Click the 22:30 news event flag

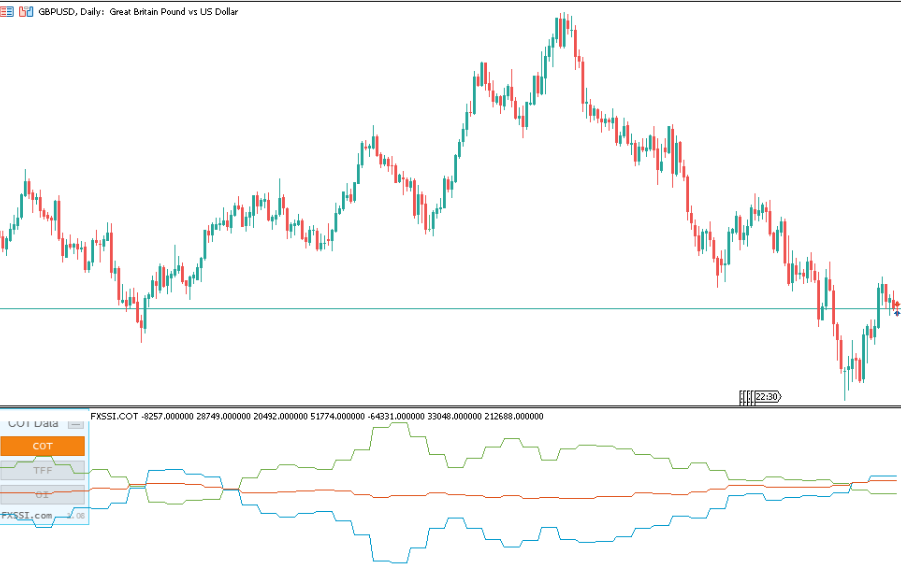click(767, 397)
